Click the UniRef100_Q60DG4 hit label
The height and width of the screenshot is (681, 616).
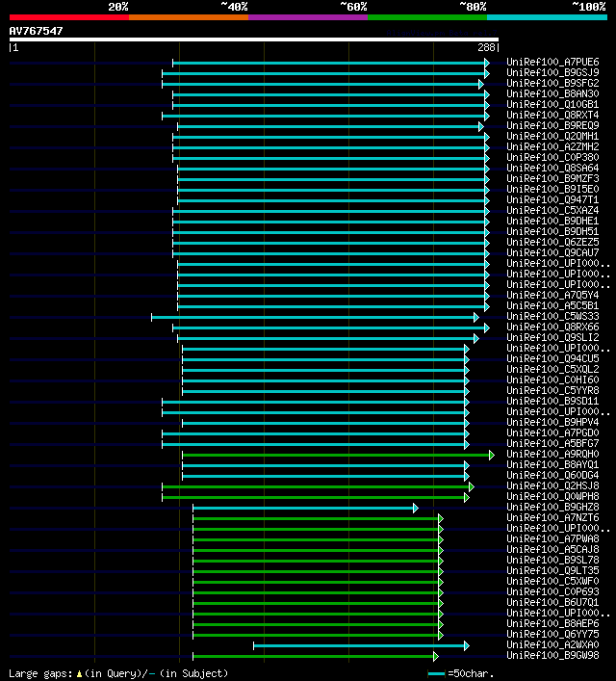552,475
